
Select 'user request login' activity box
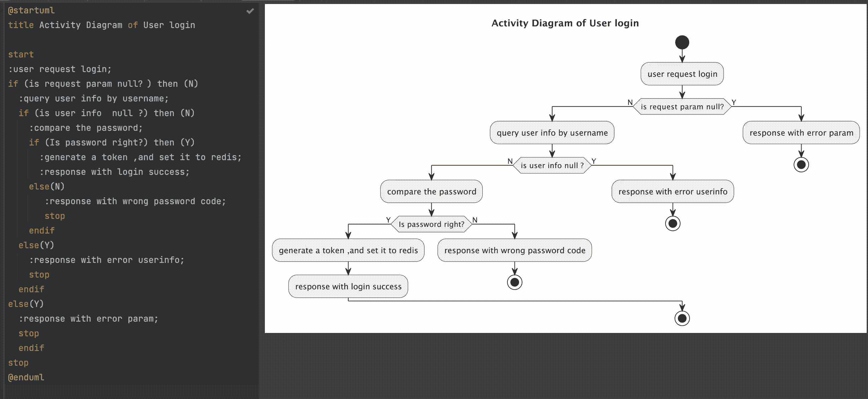coord(682,74)
